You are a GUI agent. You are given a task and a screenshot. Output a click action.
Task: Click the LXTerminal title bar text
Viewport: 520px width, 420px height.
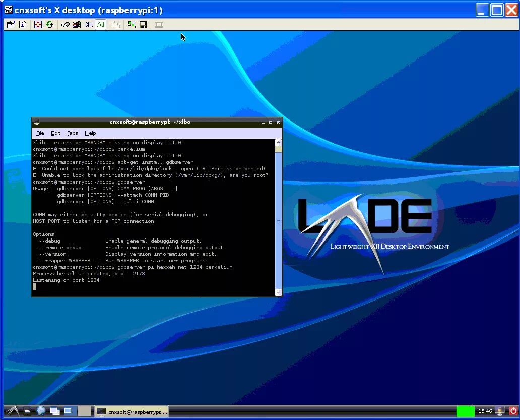[150, 122]
